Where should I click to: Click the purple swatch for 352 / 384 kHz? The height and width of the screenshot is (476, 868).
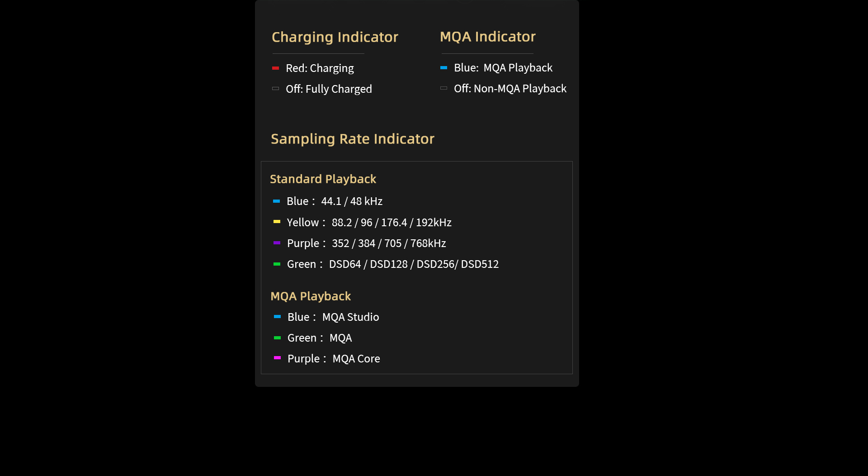[277, 243]
